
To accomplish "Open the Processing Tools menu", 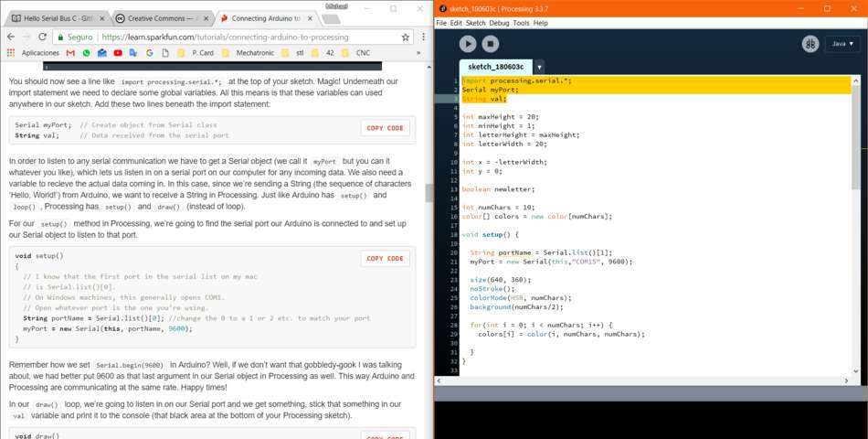I will click(x=521, y=23).
